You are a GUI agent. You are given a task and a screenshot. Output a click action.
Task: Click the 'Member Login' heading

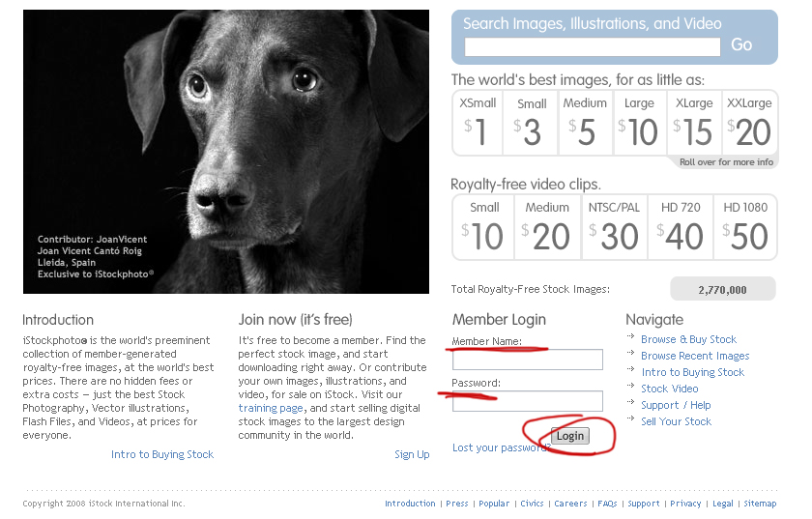(x=499, y=320)
